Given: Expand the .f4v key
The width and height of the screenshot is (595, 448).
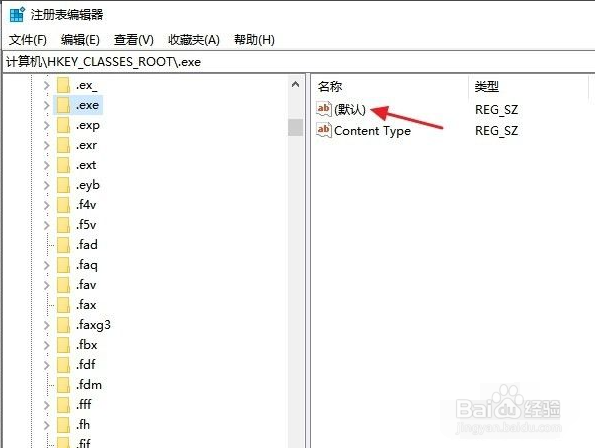Looking at the screenshot, I should pos(47,205).
